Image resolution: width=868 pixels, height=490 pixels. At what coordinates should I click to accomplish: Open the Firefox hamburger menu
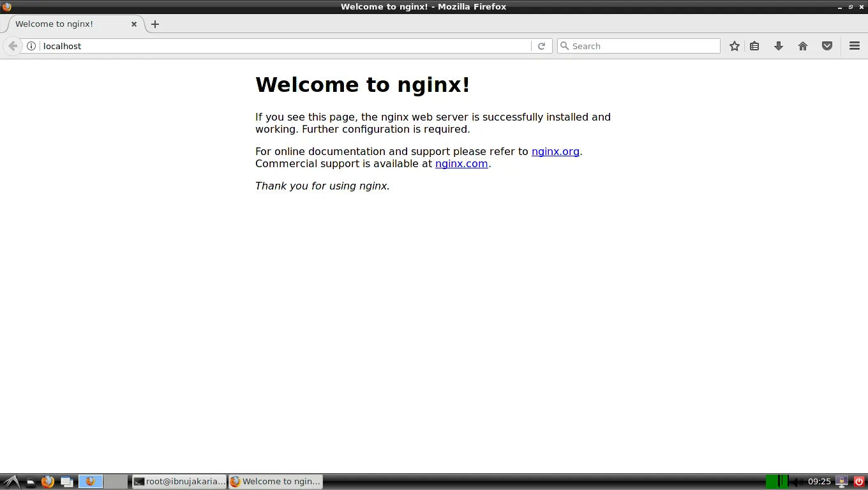855,46
